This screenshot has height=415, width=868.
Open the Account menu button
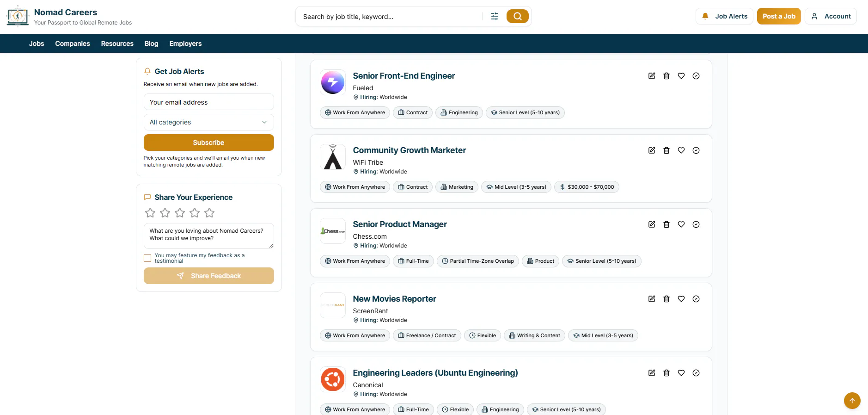pyautogui.click(x=831, y=16)
